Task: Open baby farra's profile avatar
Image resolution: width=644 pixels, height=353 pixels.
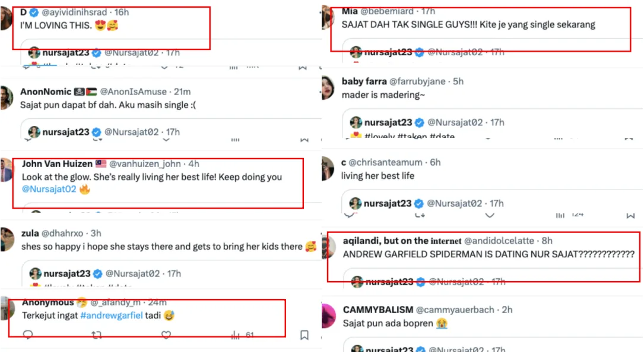Action: (328, 87)
